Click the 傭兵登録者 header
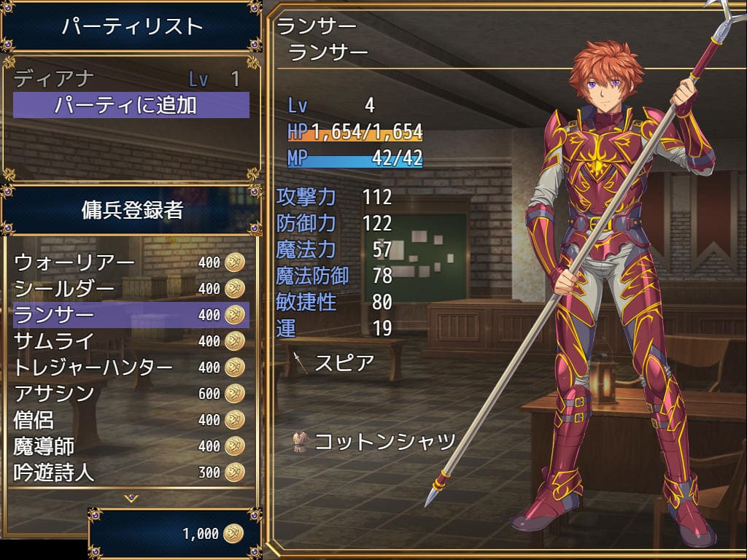The height and width of the screenshot is (560, 747). tap(131, 209)
